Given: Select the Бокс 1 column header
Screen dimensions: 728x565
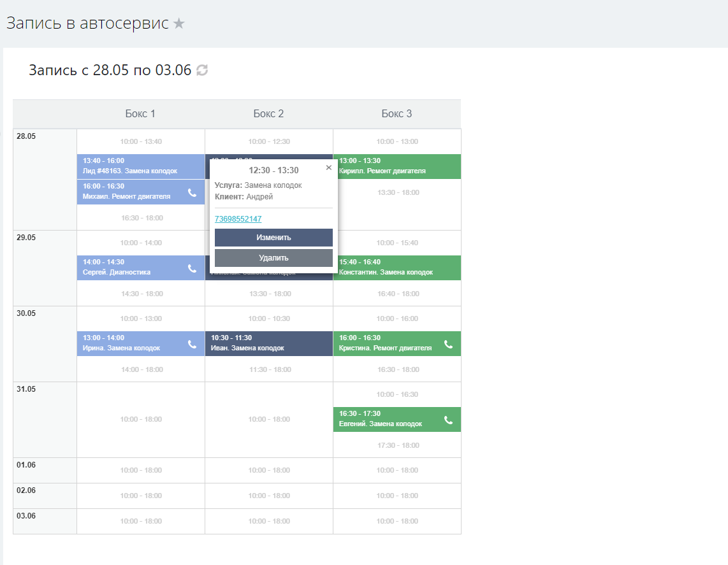Looking at the screenshot, I should pos(140,114).
